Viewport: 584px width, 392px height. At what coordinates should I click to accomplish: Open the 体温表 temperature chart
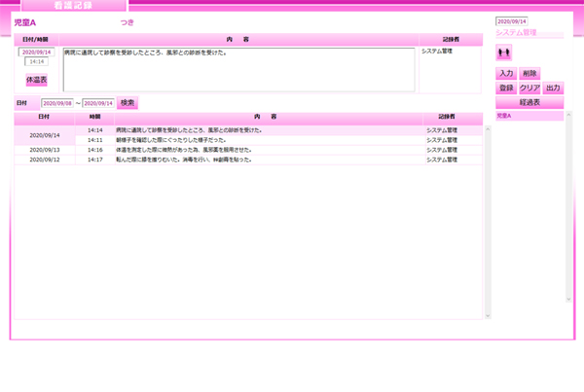(x=36, y=80)
